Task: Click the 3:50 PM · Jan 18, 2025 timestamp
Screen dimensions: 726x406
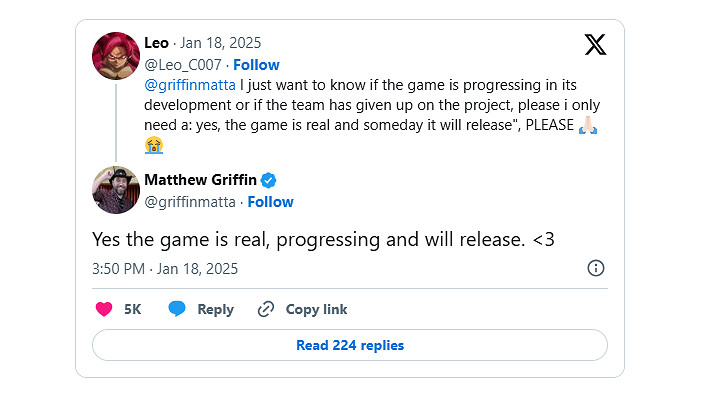Action: 165,269
